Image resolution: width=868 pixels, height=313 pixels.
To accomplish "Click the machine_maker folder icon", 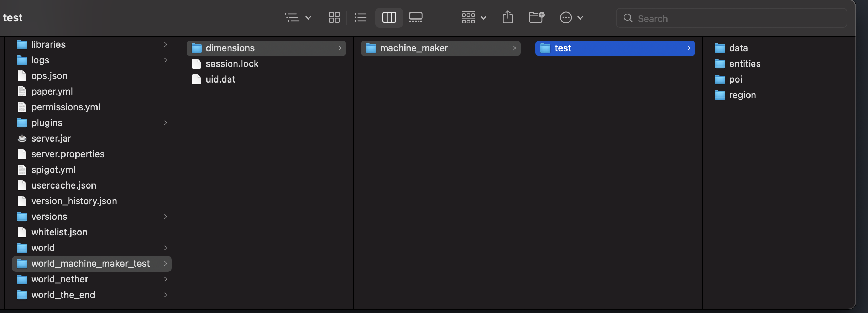I will coord(371,48).
